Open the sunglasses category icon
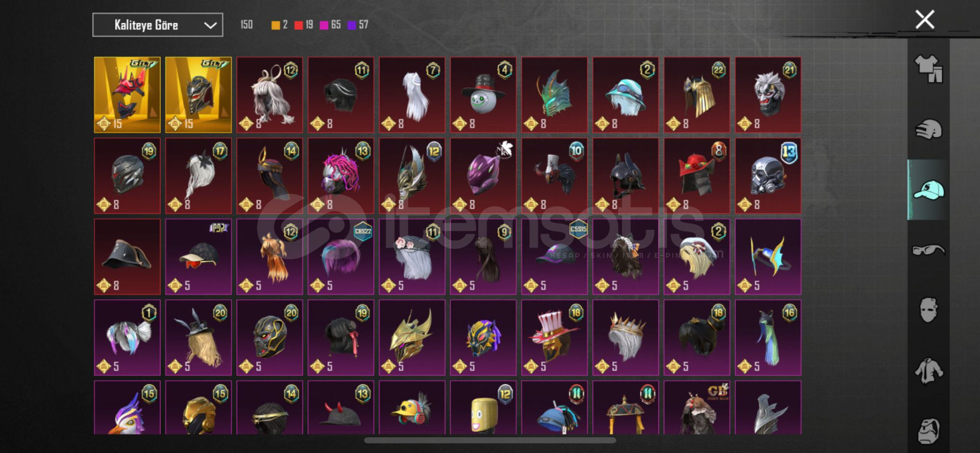 928,250
